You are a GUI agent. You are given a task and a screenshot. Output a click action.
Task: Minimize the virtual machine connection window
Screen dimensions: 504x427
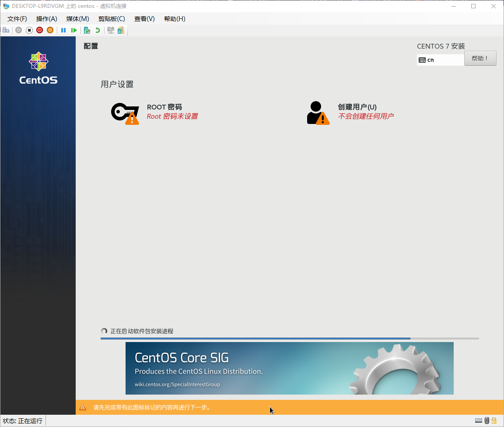[x=454, y=6]
